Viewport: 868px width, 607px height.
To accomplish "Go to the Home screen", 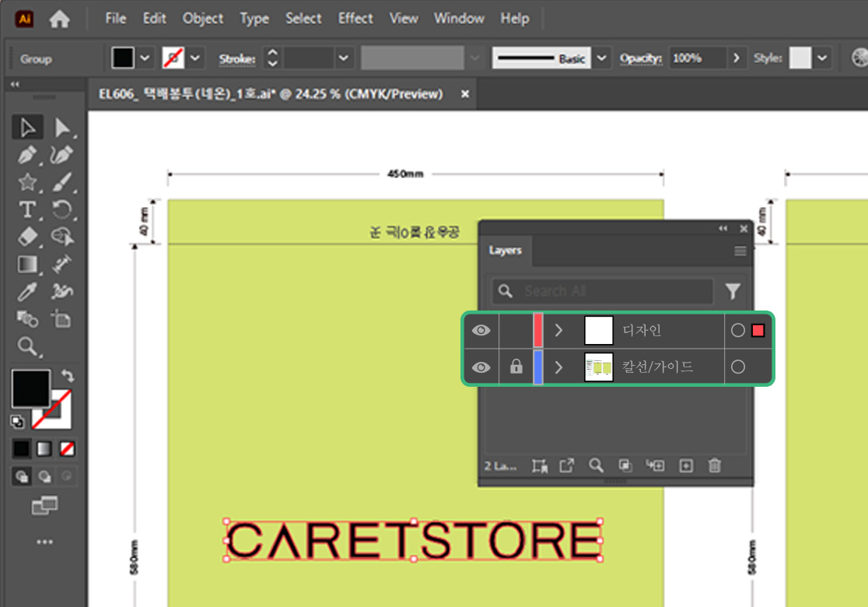I will [x=59, y=19].
